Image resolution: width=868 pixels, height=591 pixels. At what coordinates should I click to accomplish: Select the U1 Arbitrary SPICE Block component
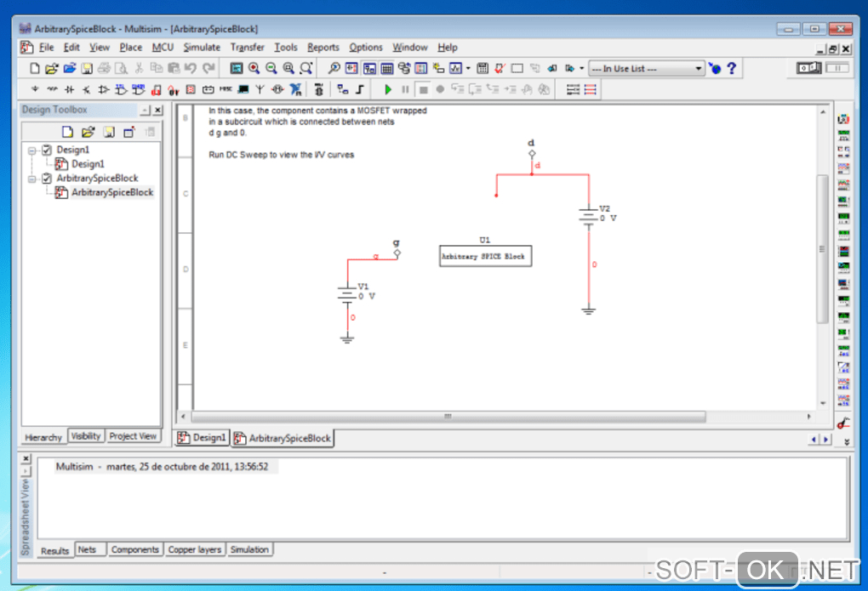pos(485,256)
